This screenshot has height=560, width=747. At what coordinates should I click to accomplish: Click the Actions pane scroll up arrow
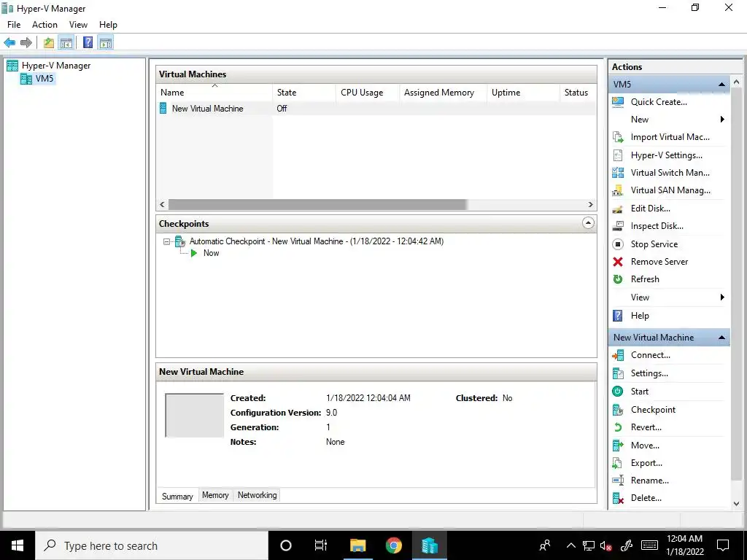pyautogui.click(x=737, y=82)
